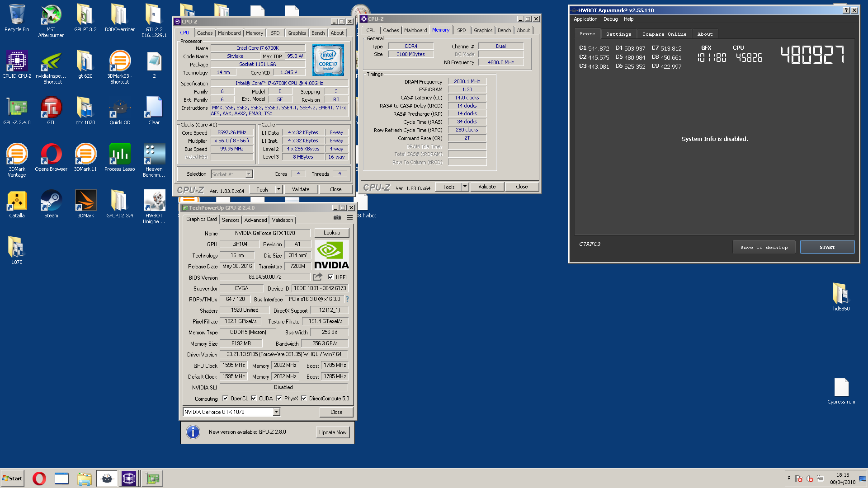868x488 pixels.
Task: Select SPD tab in right CPU-Z window
Action: coord(461,30)
